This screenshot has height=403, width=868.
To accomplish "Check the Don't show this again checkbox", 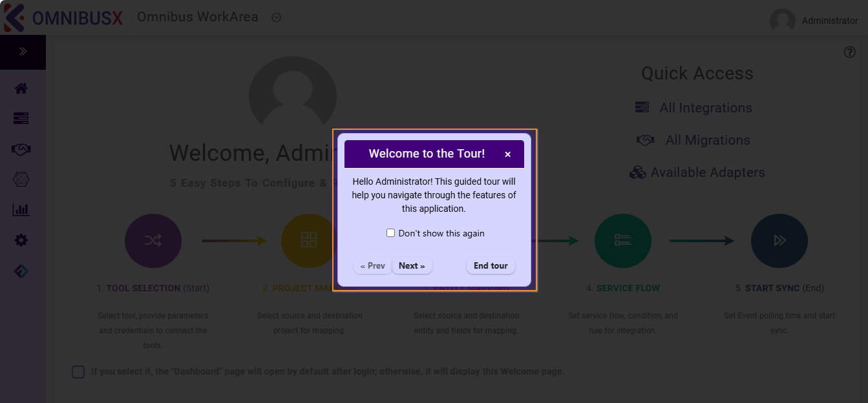I will (390, 232).
